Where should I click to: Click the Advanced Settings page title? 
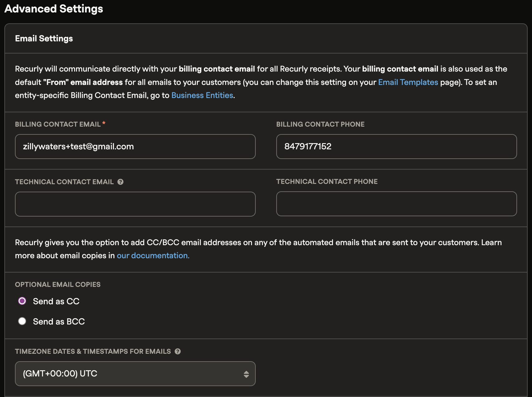pos(54,9)
